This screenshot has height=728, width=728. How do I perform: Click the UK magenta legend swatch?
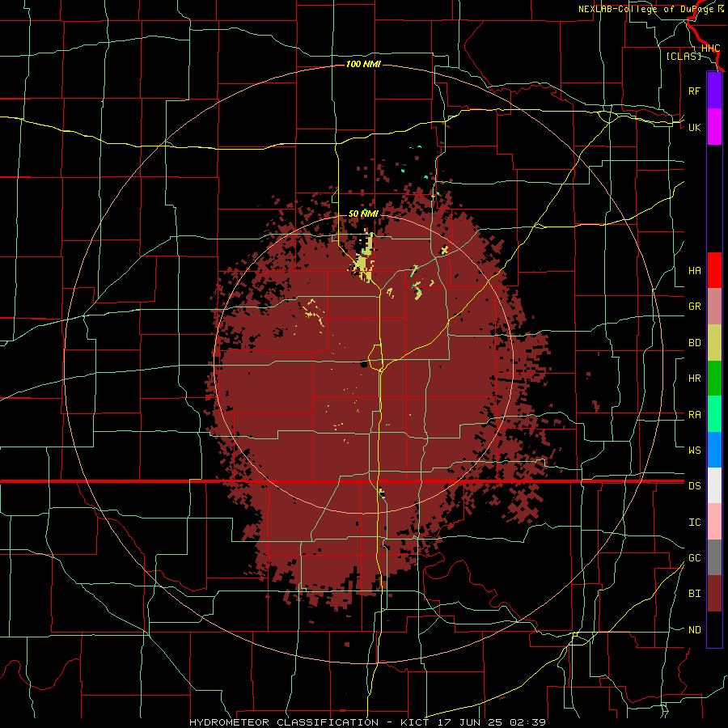[714, 127]
